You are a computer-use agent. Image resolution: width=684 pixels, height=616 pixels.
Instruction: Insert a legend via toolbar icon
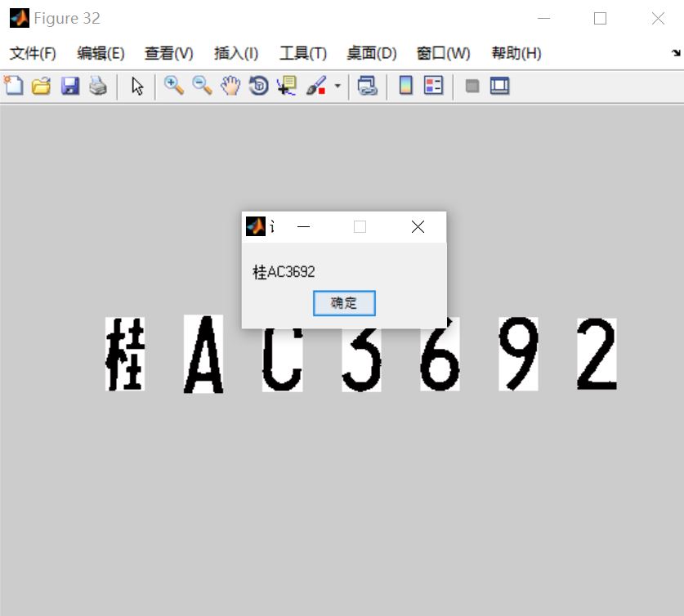click(x=434, y=86)
